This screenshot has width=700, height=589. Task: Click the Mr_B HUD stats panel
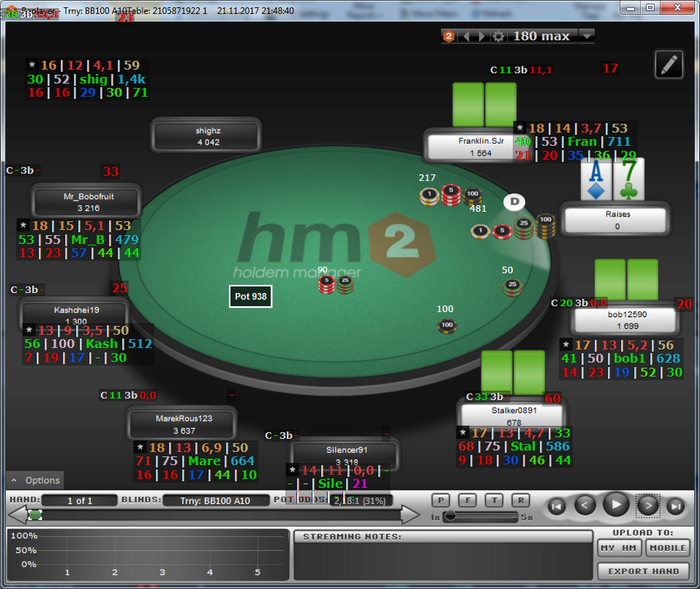coord(79,239)
